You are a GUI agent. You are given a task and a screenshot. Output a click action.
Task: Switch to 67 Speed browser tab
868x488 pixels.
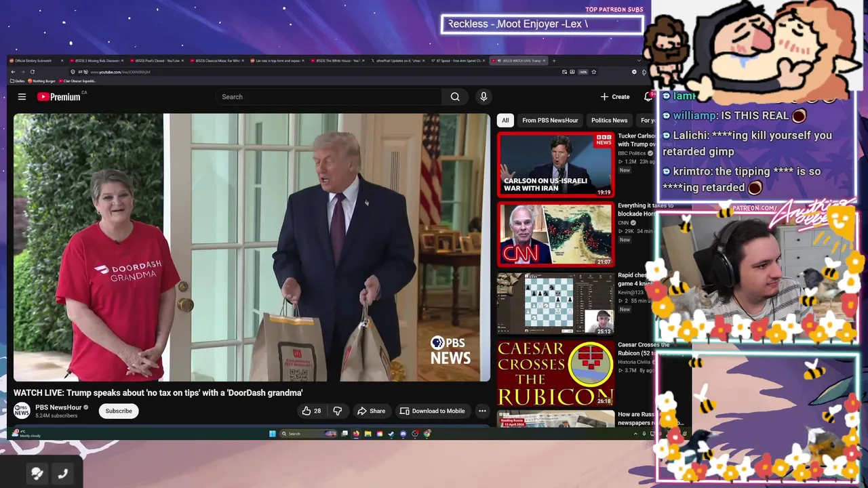458,60
